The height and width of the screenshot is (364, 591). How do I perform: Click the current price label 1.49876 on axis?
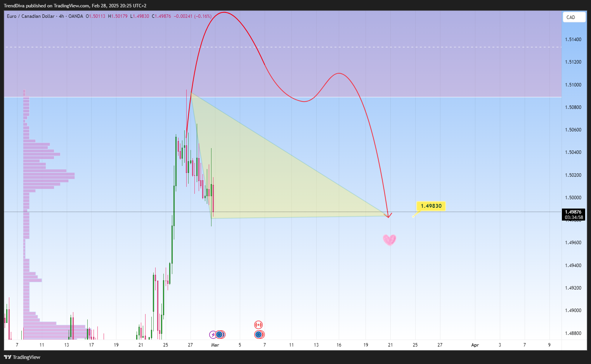point(573,212)
